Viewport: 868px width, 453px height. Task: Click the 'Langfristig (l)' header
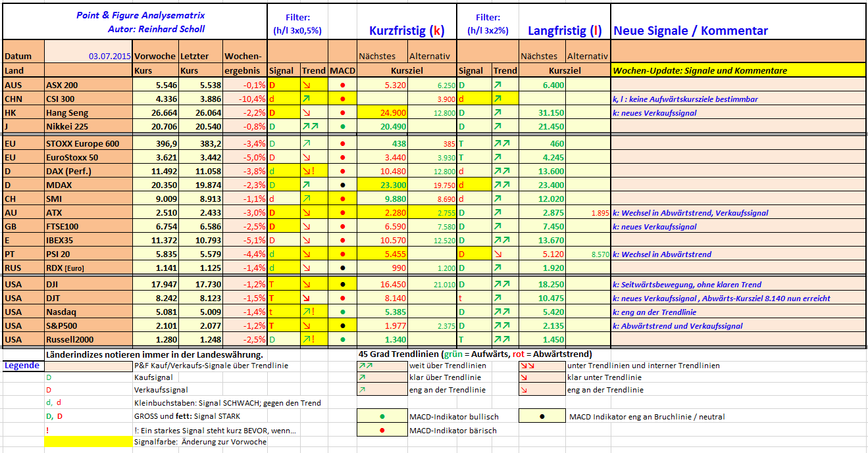tap(565, 30)
